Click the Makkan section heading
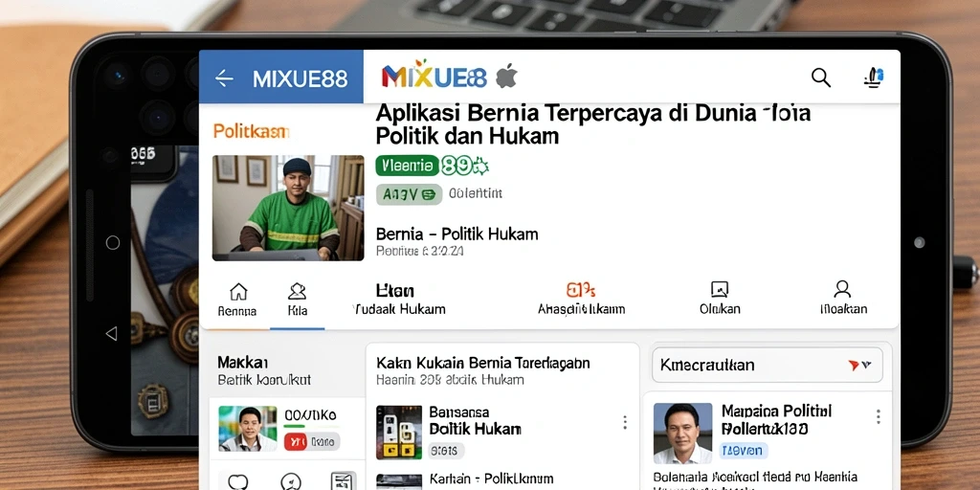 tap(243, 362)
